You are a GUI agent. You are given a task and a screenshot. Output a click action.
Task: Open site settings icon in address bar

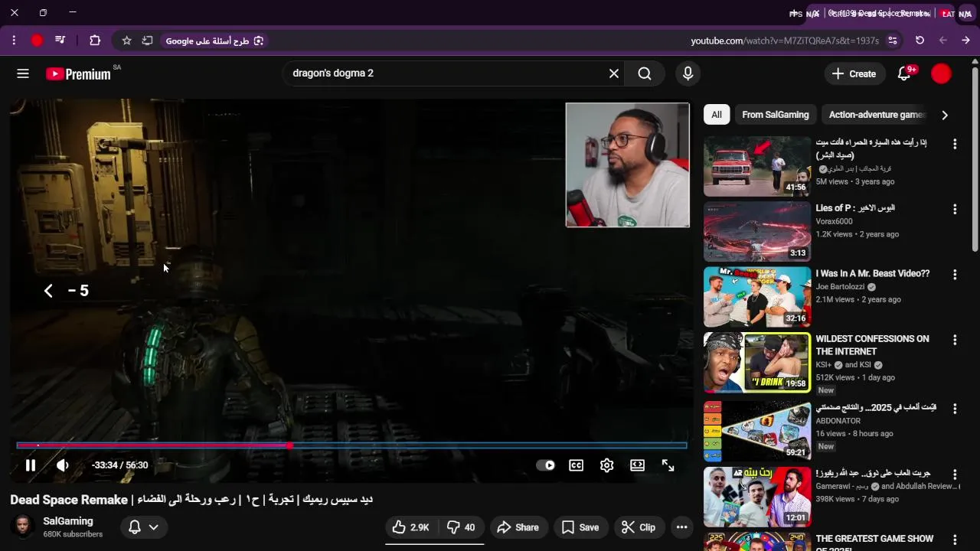pos(893,41)
